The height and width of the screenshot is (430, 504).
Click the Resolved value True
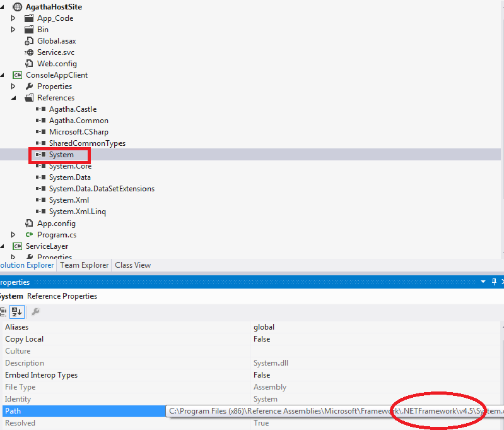tap(261, 423)
